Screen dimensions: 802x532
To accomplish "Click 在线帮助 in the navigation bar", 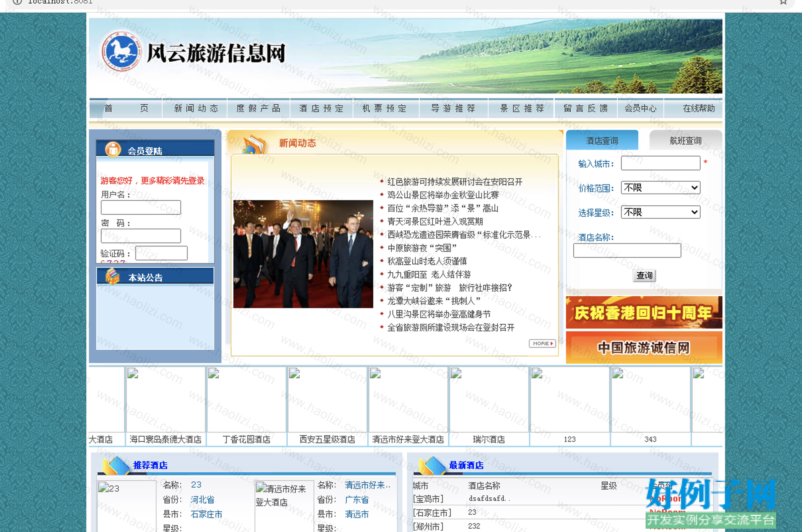I will point(699,108).
